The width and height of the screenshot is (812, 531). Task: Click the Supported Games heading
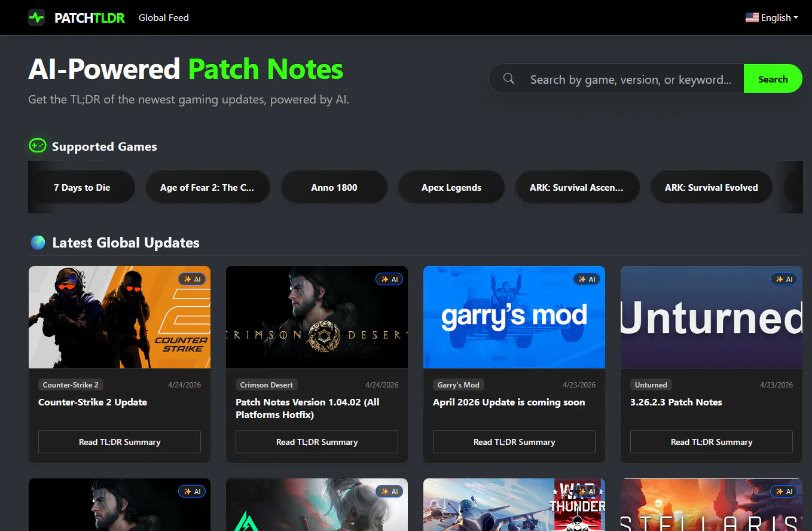[x=105, y=147]
